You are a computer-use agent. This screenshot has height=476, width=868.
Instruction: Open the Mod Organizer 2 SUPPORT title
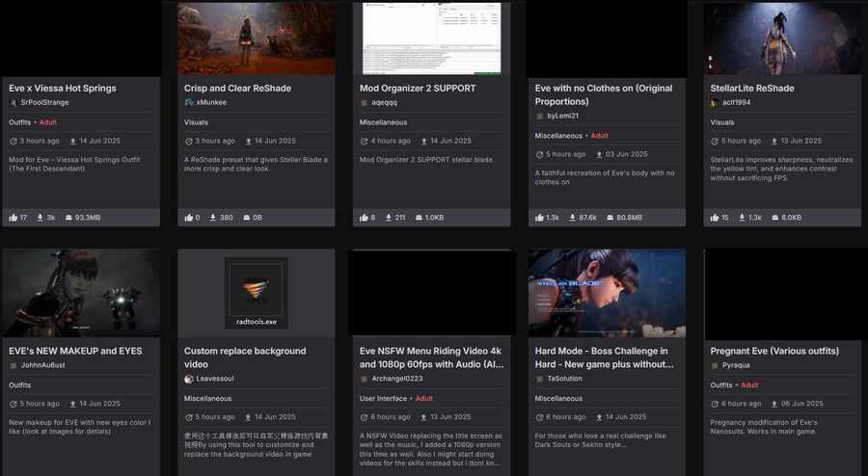click(x=418, y=88)
